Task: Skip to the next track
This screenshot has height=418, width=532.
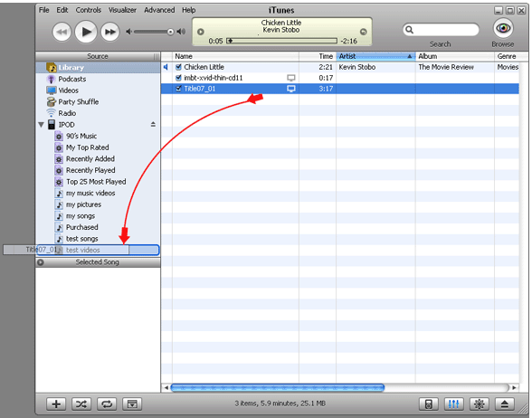Action: [x=110, y=33]
